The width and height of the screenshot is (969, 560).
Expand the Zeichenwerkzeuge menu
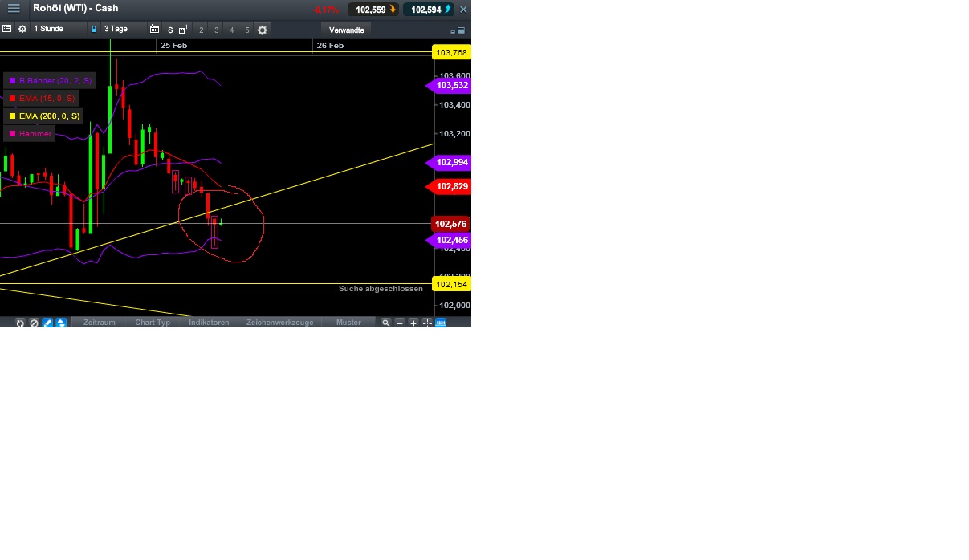pyautogui.click(x=279, y=323)
